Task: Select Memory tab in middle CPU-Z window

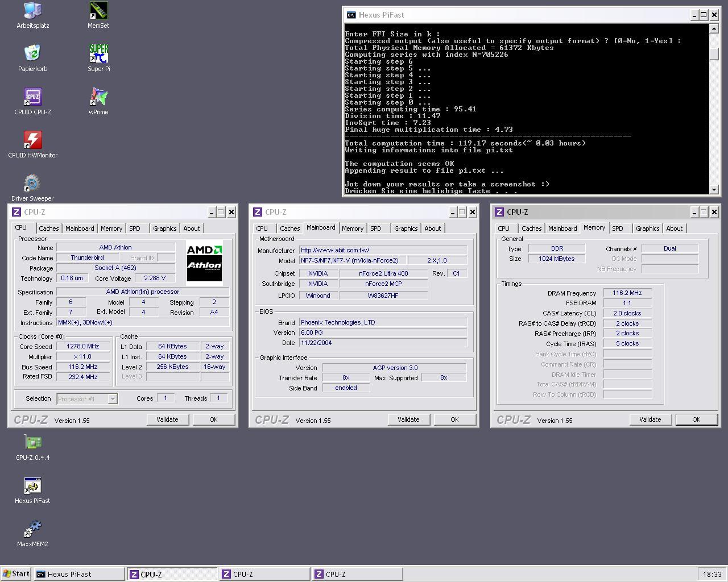Action: click(353, 228)
